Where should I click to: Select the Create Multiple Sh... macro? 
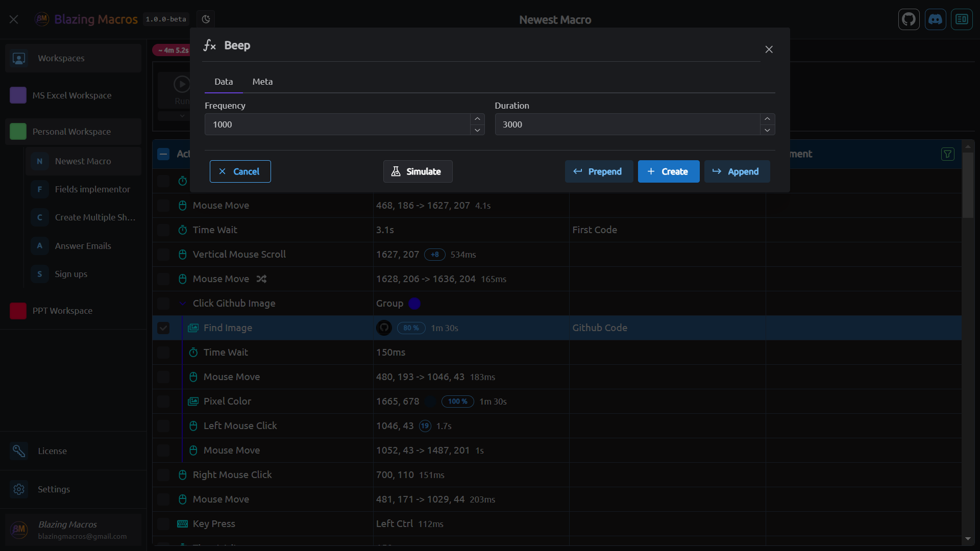pos(83,217)
